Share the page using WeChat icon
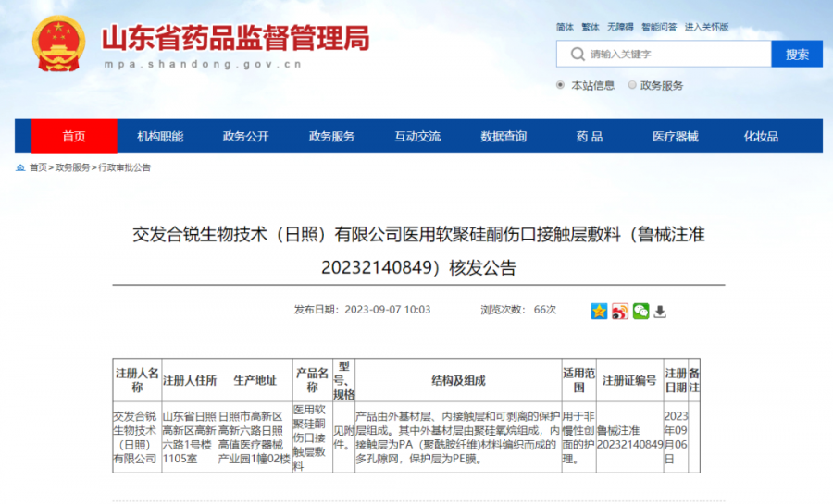This screenshot has height=504, width=833. click(x=640, y=311)
